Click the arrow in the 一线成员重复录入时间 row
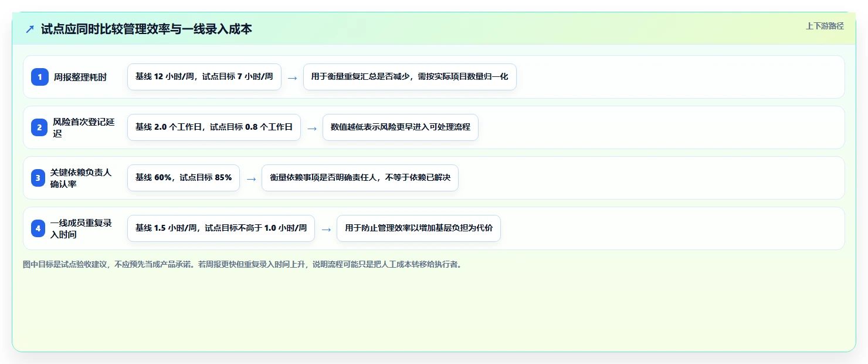This screenshot has width=868, height=364. pyautogui.click(x=326, y=229)
